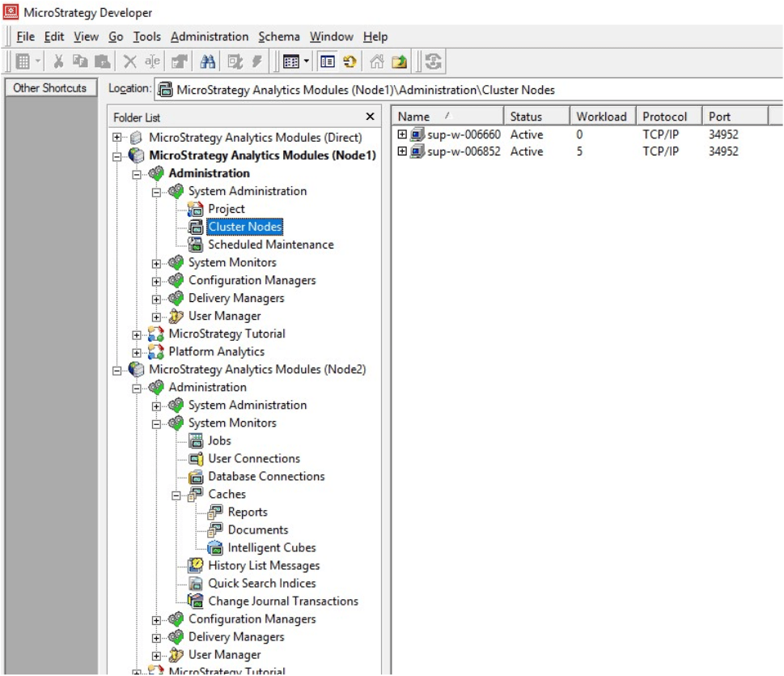
Task: Expand MicroStrategy Analytics Modules (Direct)
Action: click(x=117, y=138)
